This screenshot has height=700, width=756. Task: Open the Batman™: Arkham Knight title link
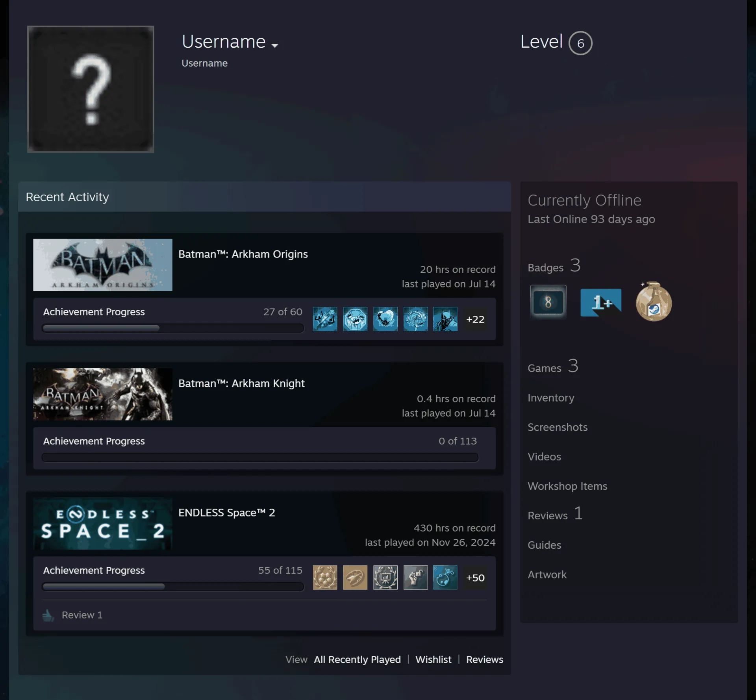pos(241,383)
